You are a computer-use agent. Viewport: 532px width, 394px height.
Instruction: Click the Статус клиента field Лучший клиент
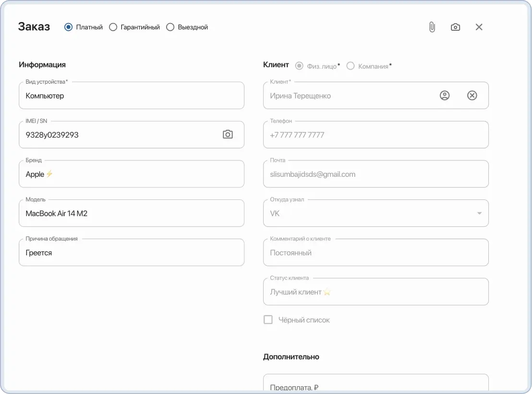375,291
